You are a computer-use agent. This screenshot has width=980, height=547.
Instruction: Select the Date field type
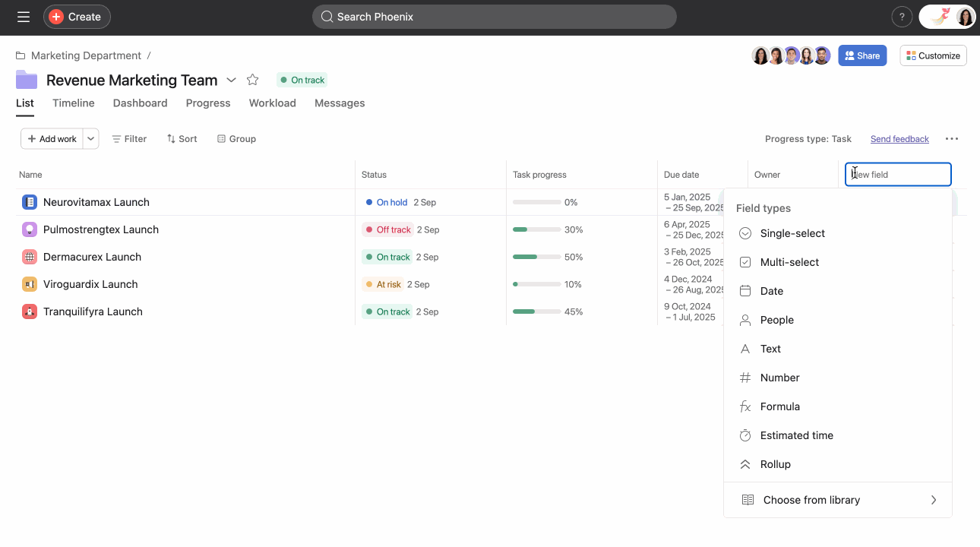pyautogui.click(x=772, y=291)
